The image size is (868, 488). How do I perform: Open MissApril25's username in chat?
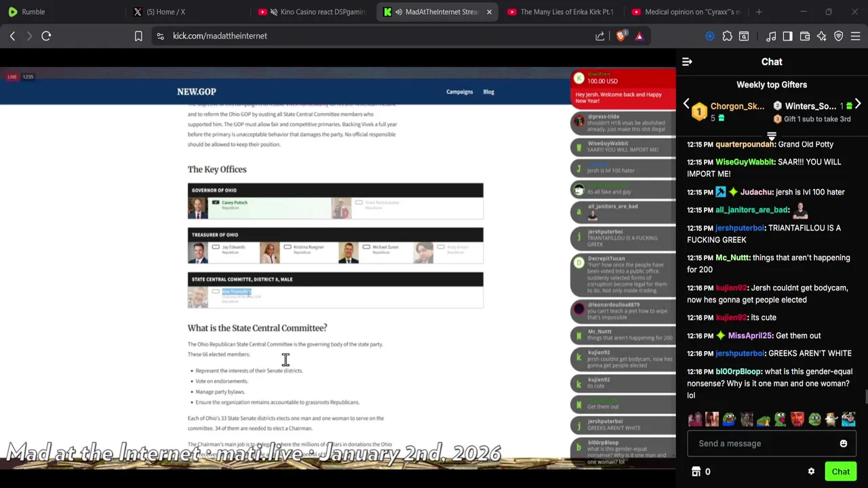tap(750, 335)
